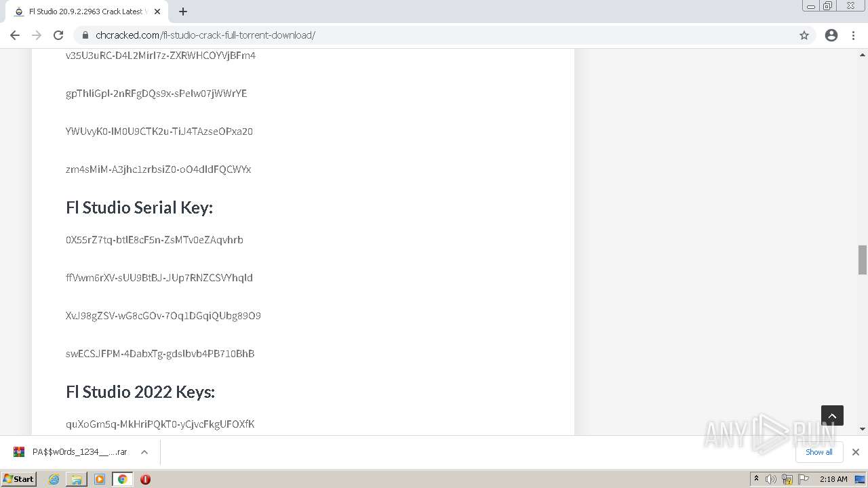Viewport: 868px width, 488px height.
Task: Switch to Chrome in the taskbar
Action: point(123,479)
